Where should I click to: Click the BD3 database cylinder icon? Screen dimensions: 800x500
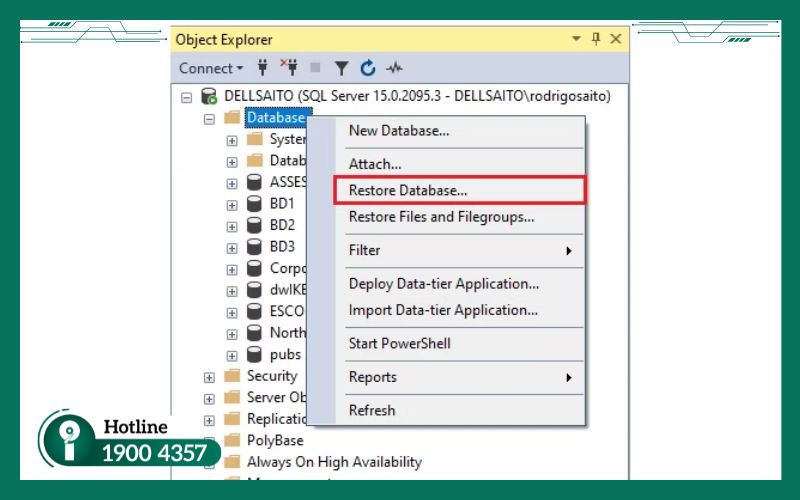pos(254,246)
